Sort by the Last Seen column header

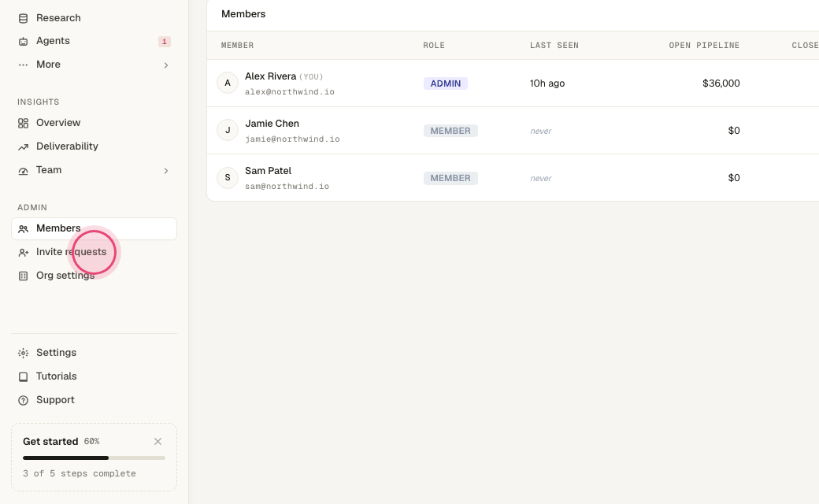(x=554, y=46)
